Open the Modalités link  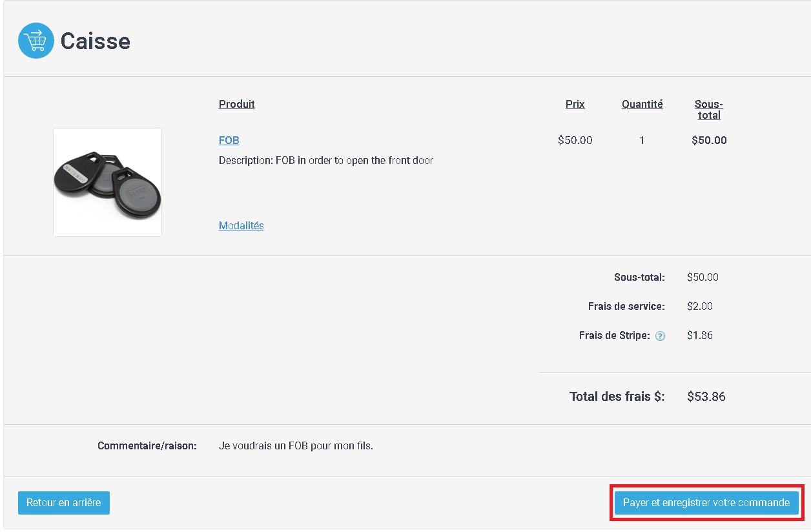(x=241, y=225)
